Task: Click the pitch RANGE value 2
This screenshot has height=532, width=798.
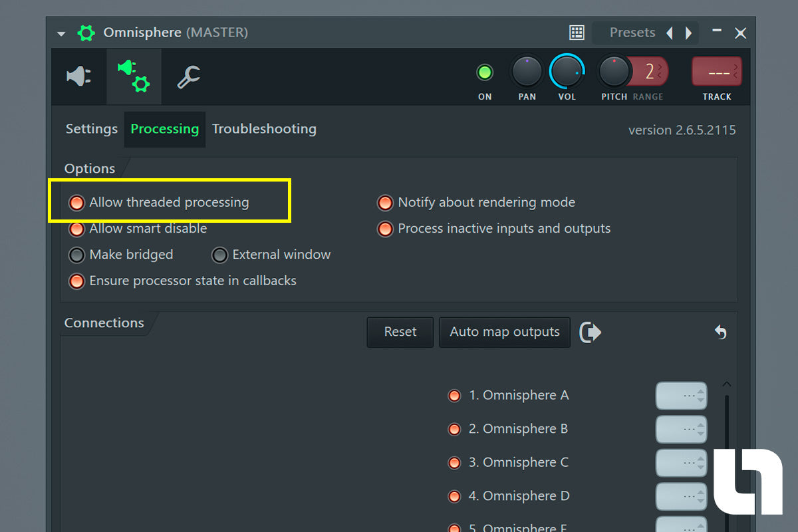Action: click(650, 72)
